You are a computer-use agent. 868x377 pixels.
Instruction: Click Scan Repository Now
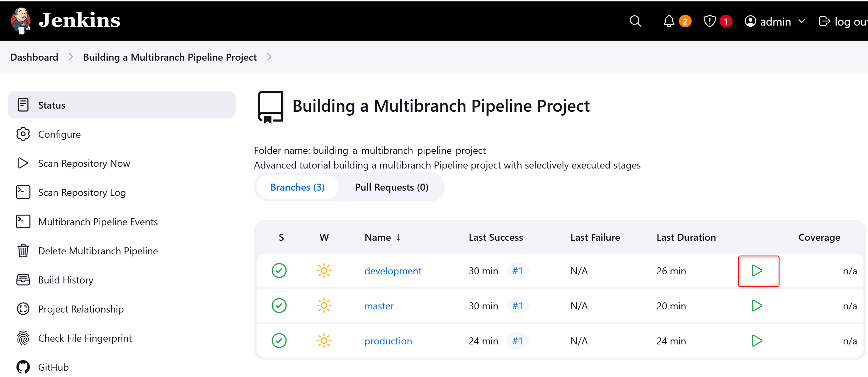tap(122, 163)
